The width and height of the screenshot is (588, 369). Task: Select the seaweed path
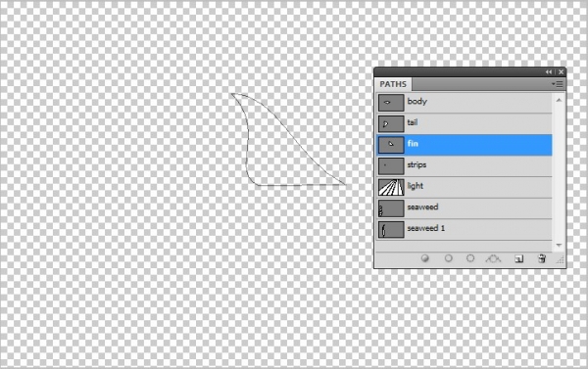pyautogui.click(x=465, y=208)
